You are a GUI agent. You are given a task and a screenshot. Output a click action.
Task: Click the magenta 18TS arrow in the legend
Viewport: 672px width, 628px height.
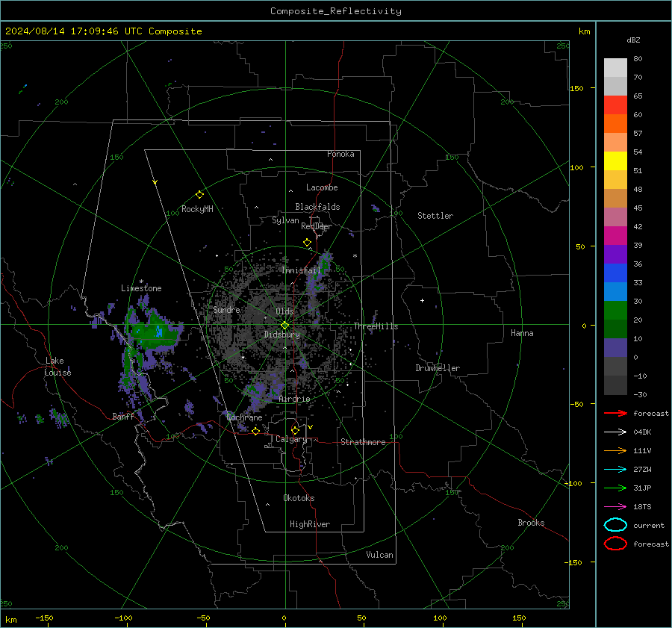(x=615, y=507)
